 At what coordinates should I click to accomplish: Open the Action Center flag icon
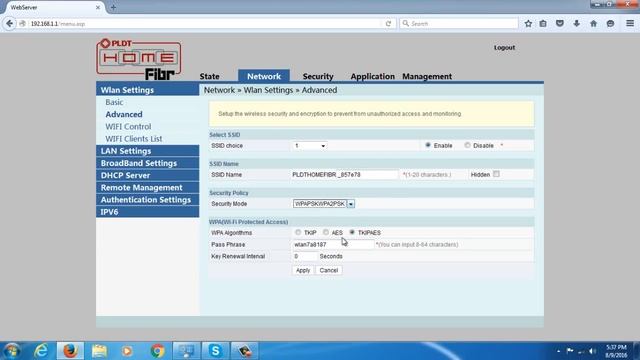coord(570,351)
